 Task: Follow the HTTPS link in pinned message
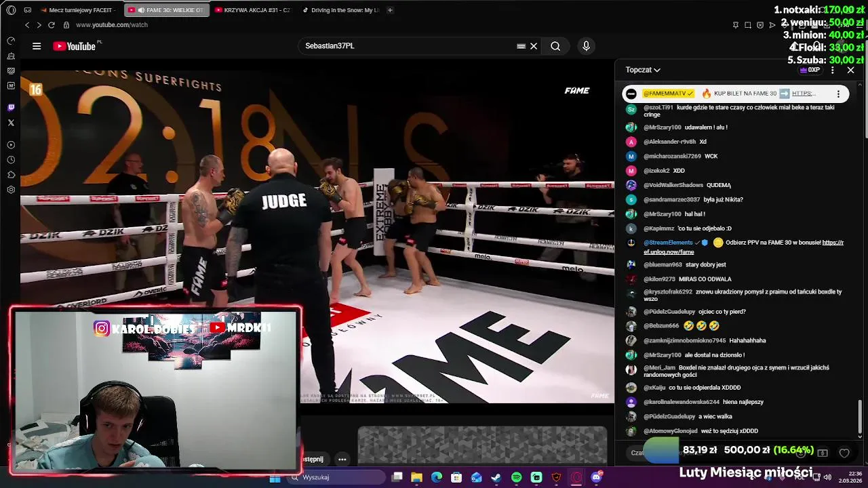pyautogui.click(x=803, y=94)
